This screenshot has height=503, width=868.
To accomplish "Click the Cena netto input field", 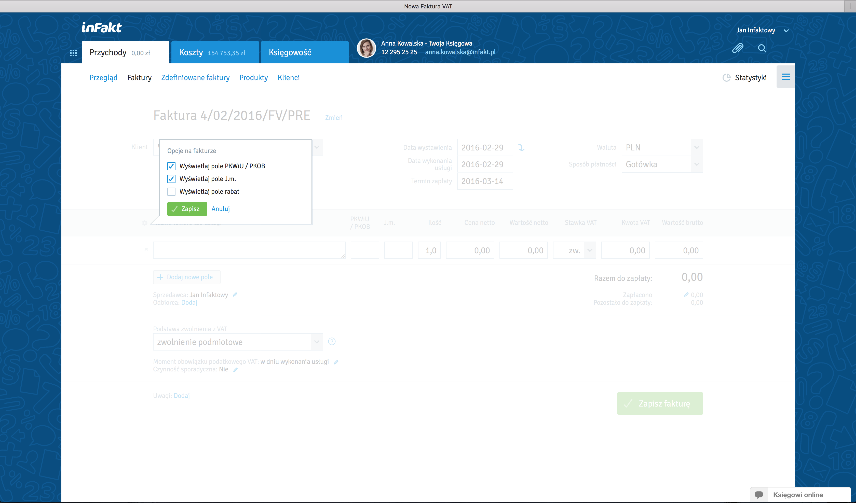I will tap(470, 250).
